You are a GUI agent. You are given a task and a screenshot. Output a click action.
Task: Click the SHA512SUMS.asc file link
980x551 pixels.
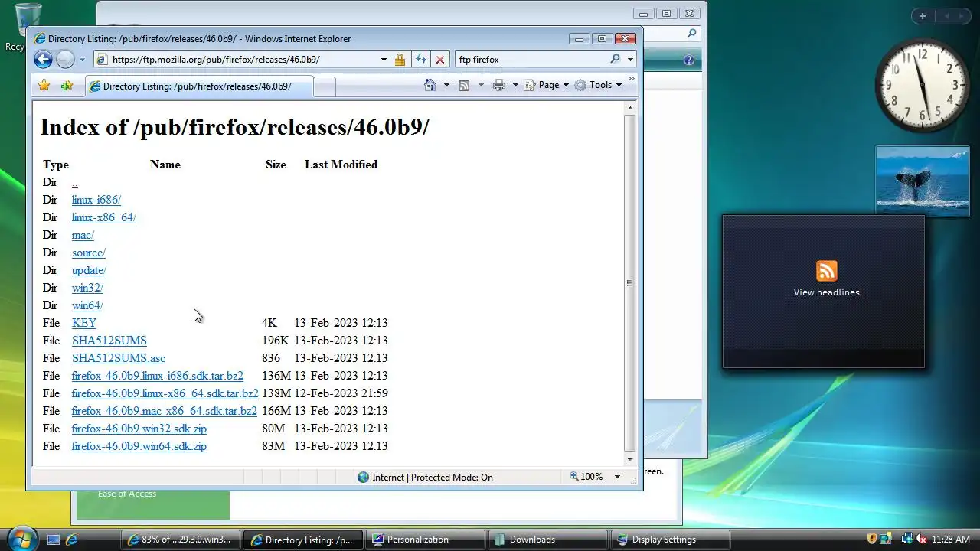tap(119, 358)
